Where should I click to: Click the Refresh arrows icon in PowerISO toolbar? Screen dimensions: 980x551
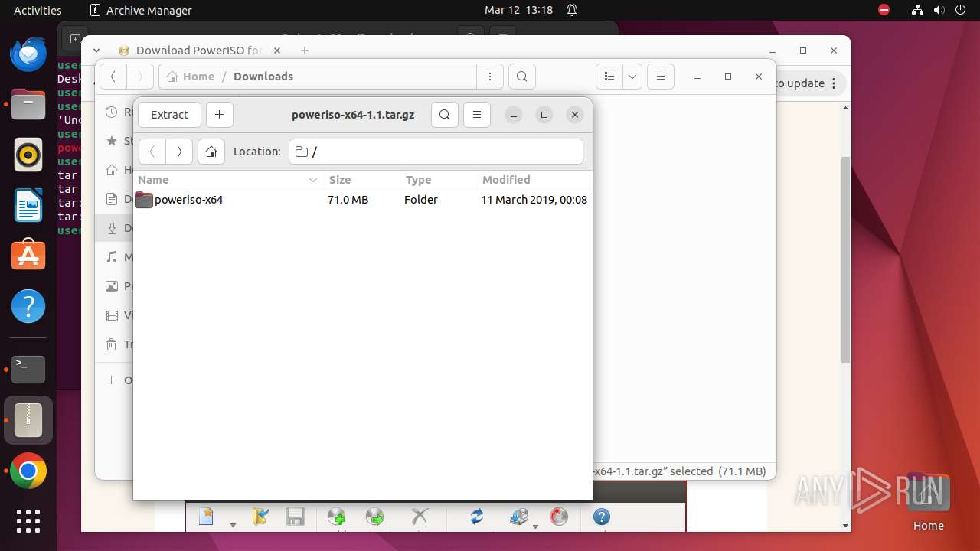click(x=477, y=517)
